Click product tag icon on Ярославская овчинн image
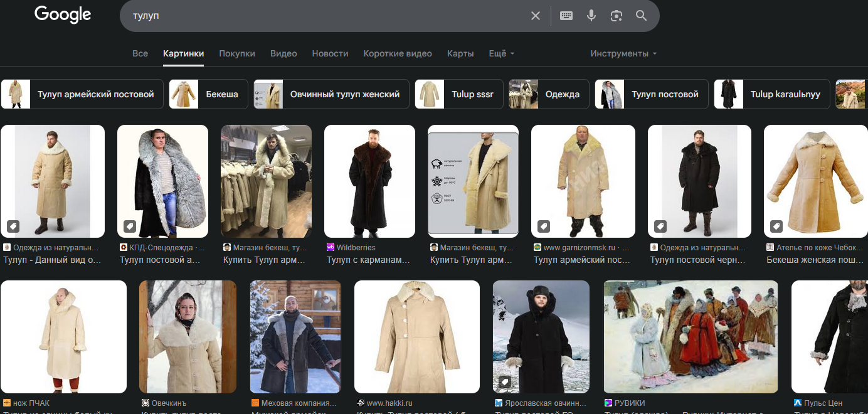Screen dimensions: 868x414 click(505, 381)
